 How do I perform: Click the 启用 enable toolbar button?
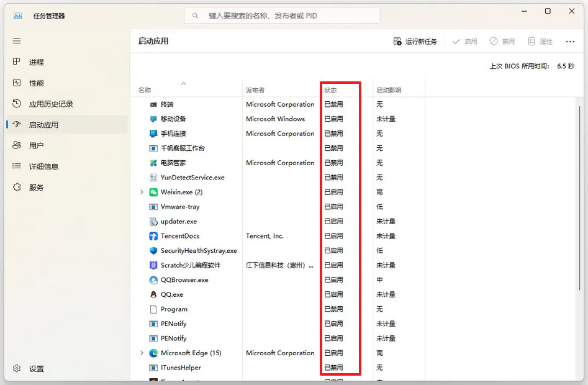(x=465, y=41)
